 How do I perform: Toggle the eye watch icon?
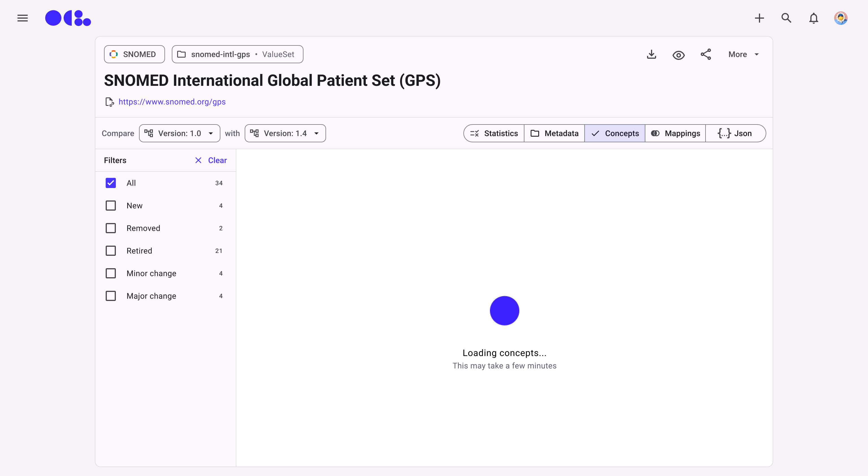click(x=678, y=55)
